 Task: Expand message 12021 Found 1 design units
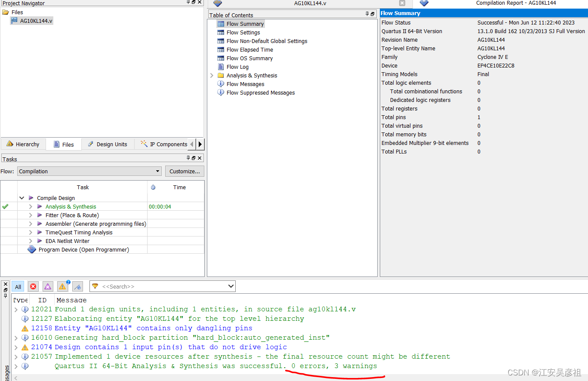coord(16,310)
